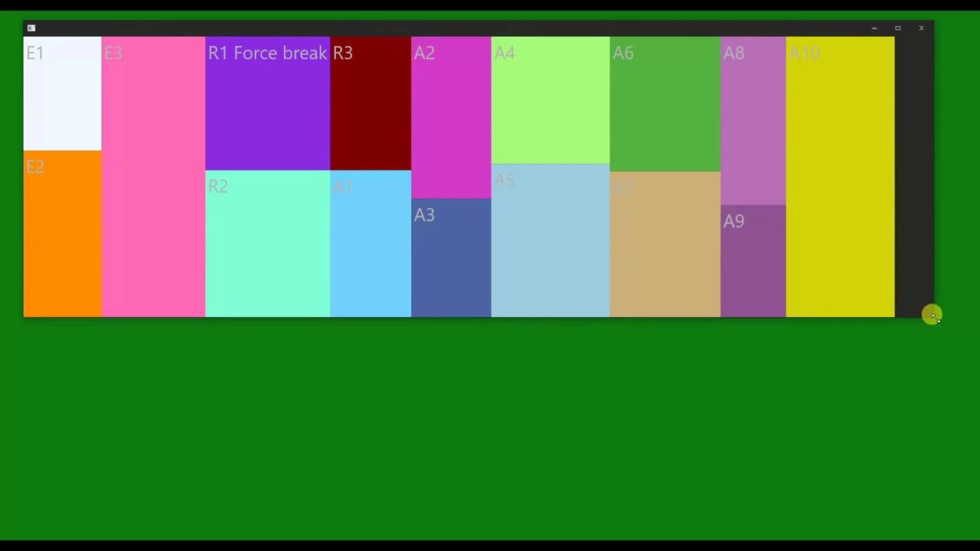
Task: Close the application window
Action: 921,28
